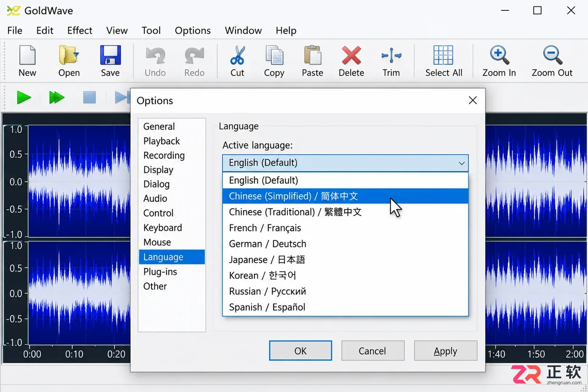Pick Korean from the language list

[345, 276]
